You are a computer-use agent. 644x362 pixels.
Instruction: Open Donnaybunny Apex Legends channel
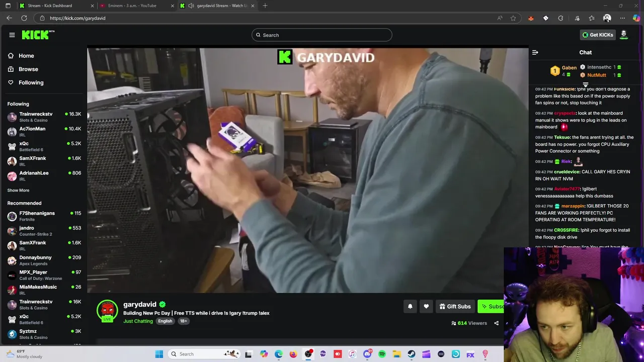tap(44, 260)
